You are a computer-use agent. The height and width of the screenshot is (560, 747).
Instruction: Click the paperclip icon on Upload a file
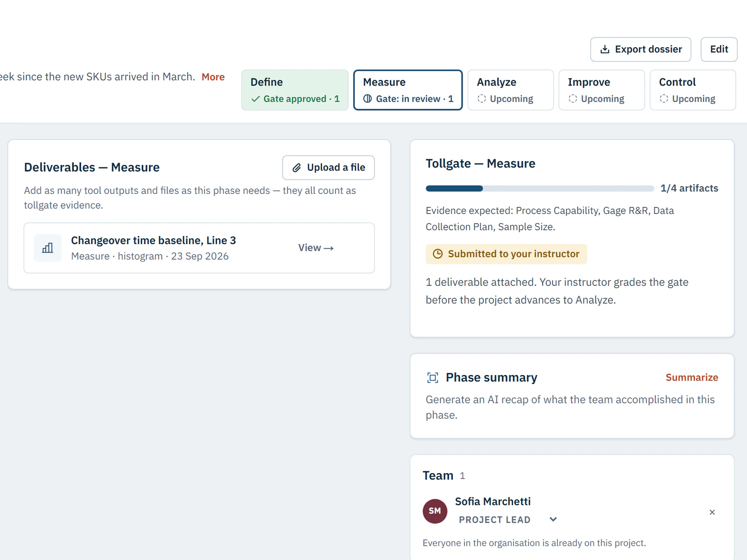pos(296,168)
